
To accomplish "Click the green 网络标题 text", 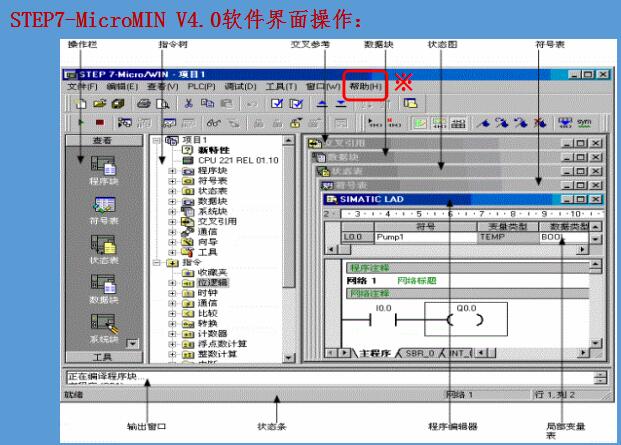I will point(417,281).
